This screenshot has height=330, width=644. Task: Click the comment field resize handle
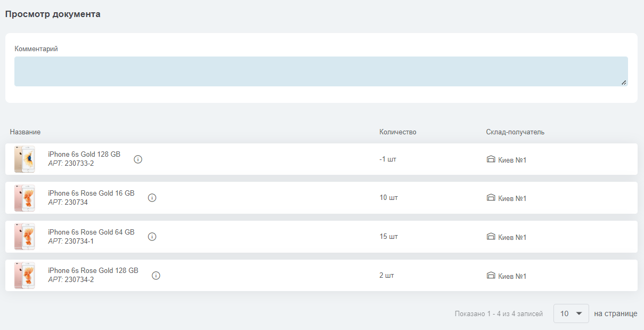point(624,83)
